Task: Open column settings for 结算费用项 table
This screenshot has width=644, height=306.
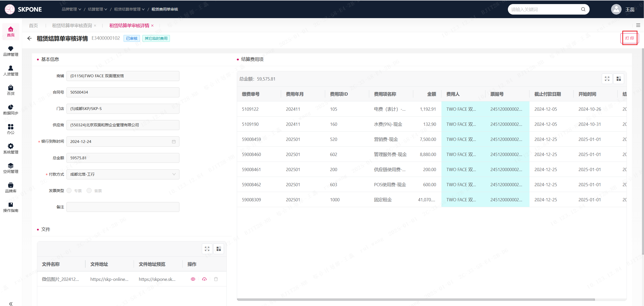Action: pyautogui.click(x=619, y=79)
